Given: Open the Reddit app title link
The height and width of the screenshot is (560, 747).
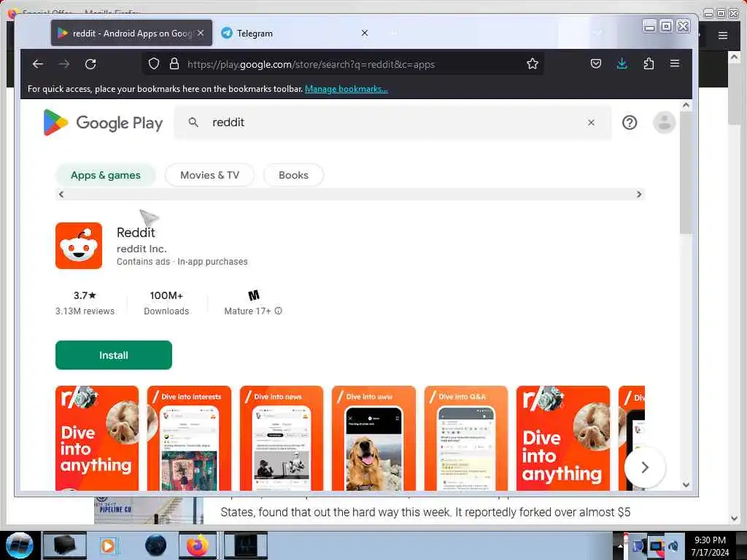Looking at the screenshot, I should pyautogui.click(x=136, y=233).
